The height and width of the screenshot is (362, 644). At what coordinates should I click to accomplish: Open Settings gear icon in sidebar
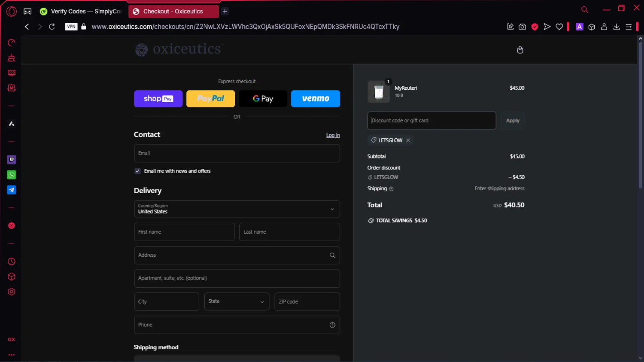12,292
